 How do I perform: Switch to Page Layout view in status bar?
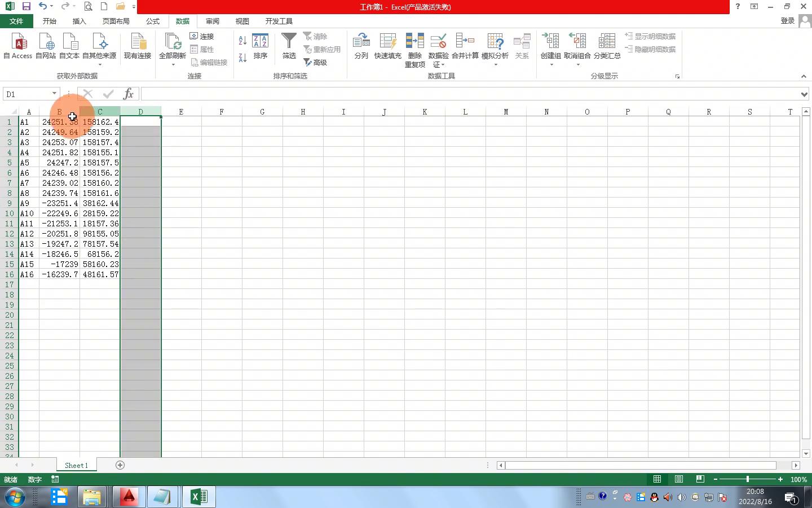coord(679,479)
